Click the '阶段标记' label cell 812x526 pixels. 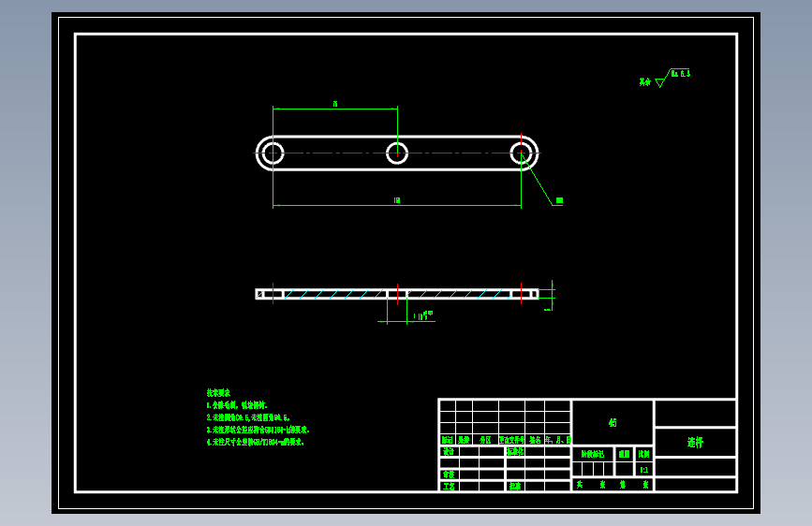pos(593,454)
